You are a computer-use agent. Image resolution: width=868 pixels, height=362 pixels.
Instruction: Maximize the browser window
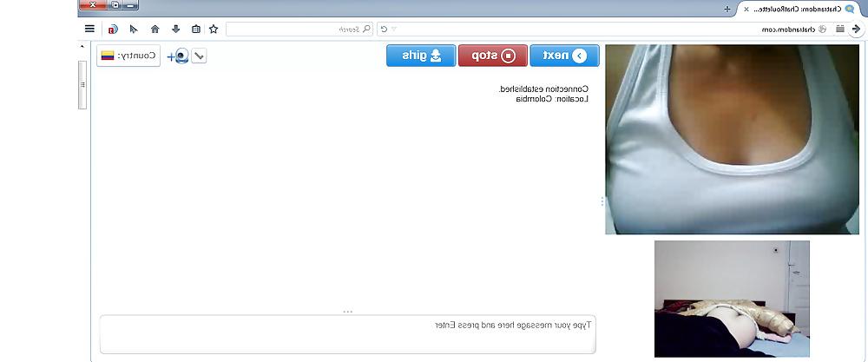115,4
